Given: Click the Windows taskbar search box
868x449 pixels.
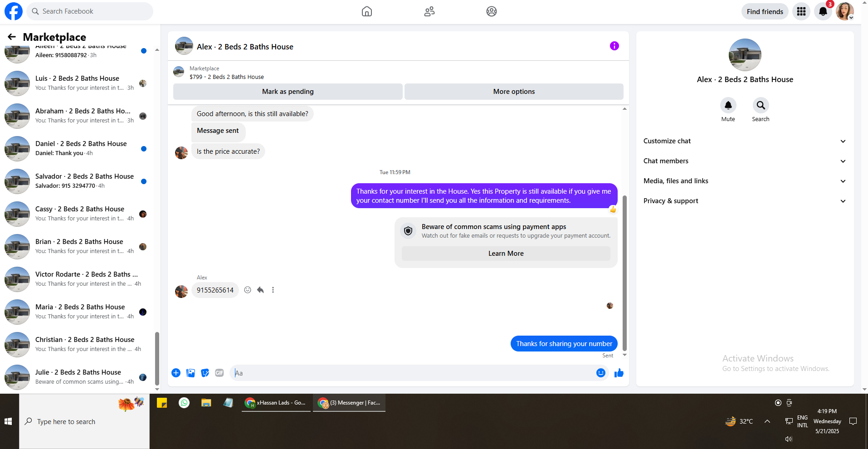Looking at the screenshot, I should 84,421.
